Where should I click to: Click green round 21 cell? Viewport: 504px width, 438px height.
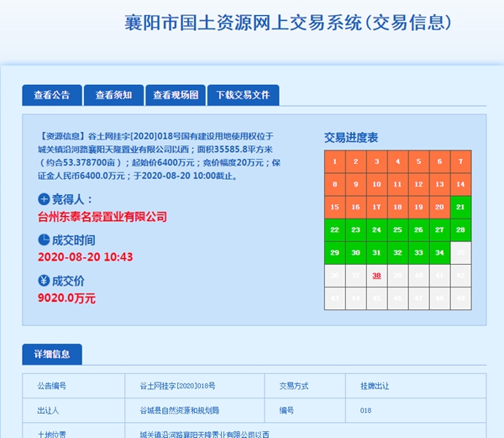tap(461, 207)
